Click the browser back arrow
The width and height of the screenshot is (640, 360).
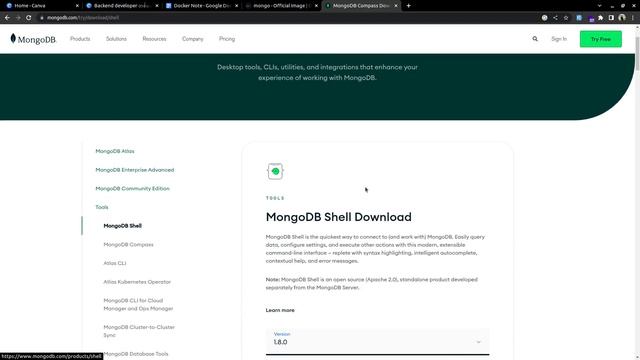point(7,18)
